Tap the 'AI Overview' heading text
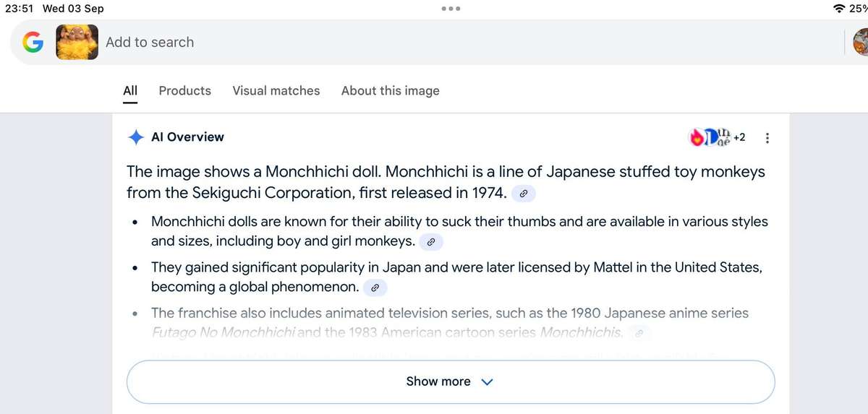The width and height of the screenshot is (868, 414). (187, 137)
